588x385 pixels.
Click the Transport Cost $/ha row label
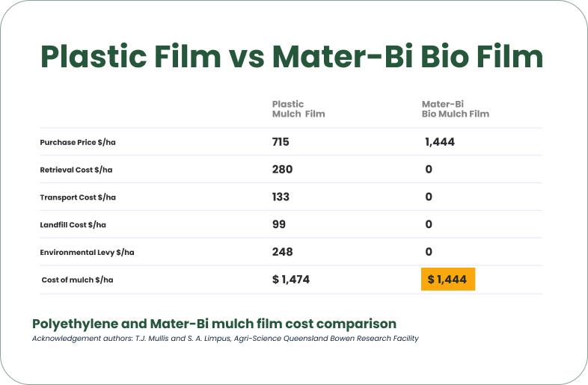coord(78,197)
